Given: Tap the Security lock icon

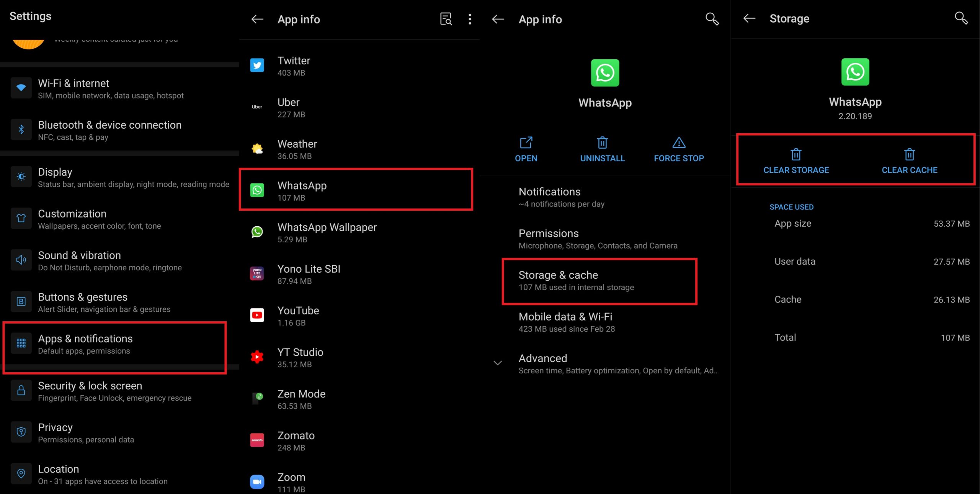Looking at the screenshot, I should [x=21, y=390].
